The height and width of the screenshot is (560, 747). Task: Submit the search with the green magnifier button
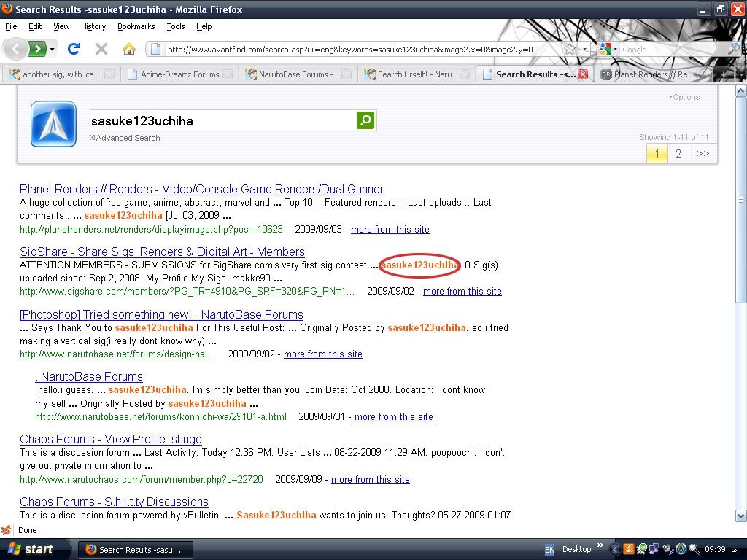(x=365, y=120)
